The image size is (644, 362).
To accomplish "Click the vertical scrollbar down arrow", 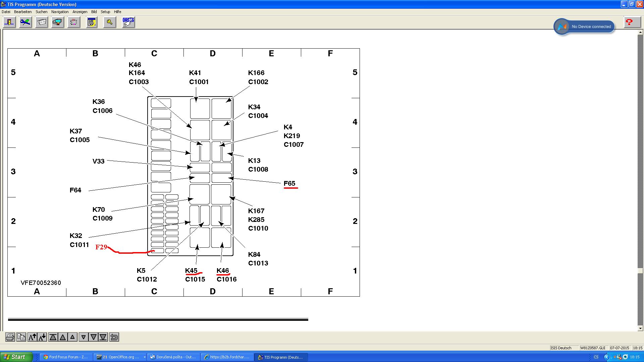I will click(640, 328).
